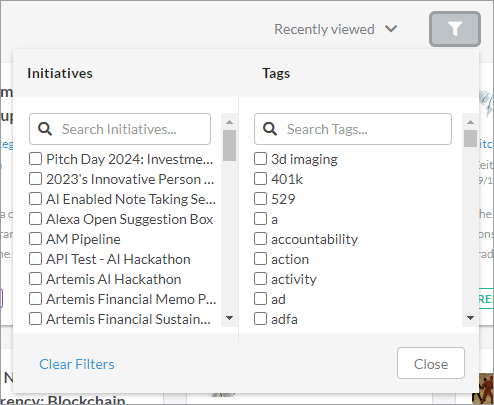Tick the Alexa Open Suggestion Box checkbox

(x=35, y=219)
